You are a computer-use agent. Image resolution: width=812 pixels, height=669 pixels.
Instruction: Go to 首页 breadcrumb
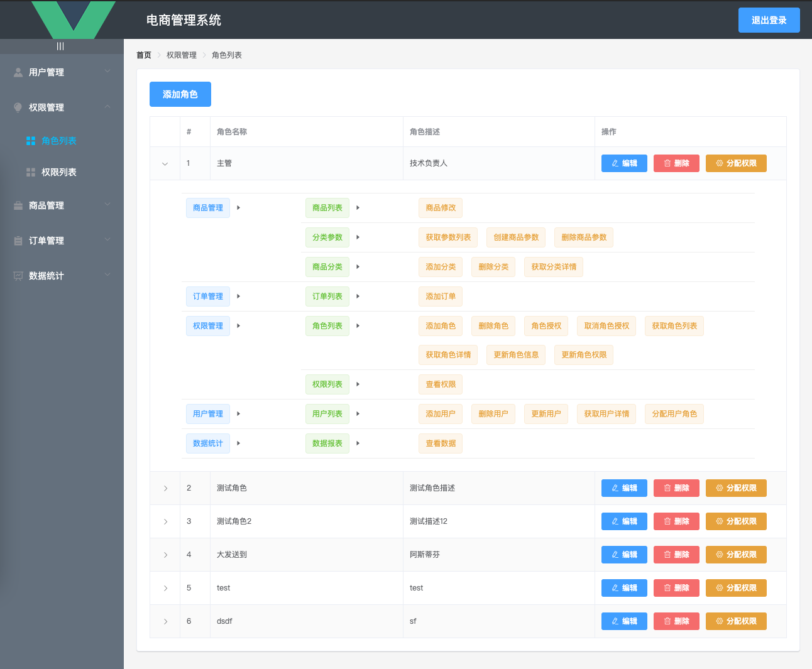click(x=144, y=55)
